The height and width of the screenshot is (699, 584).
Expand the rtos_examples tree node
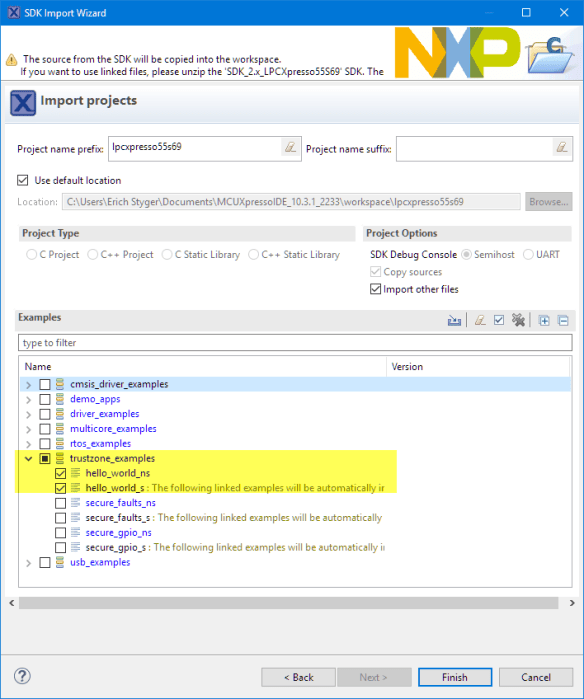tap(29, 444)
